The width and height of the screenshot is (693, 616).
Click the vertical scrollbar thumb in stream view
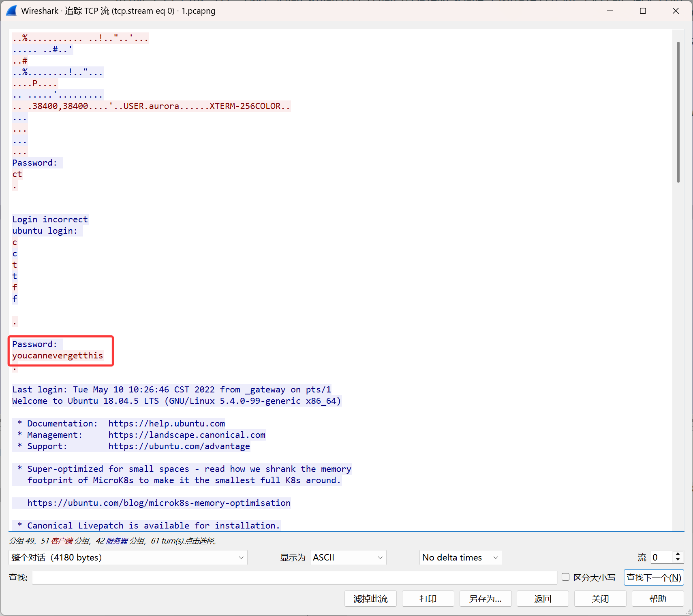point(678,112)
